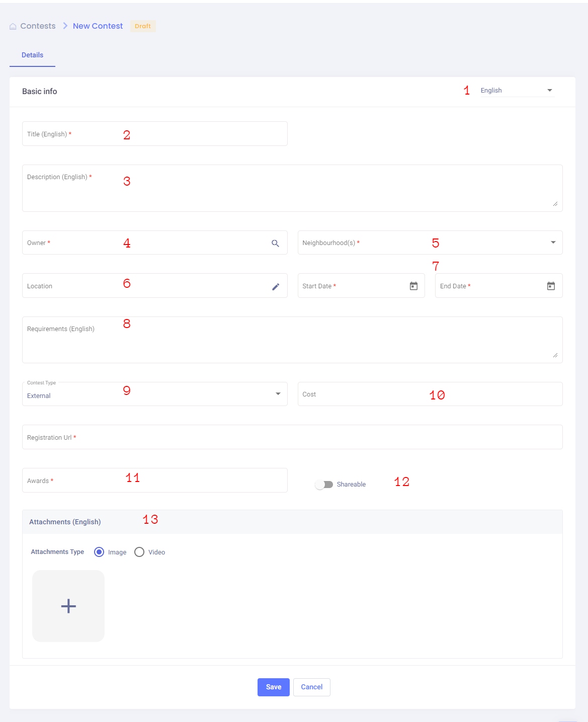
Task: Click the home icon beside Contests
Action: pos(13,26)
